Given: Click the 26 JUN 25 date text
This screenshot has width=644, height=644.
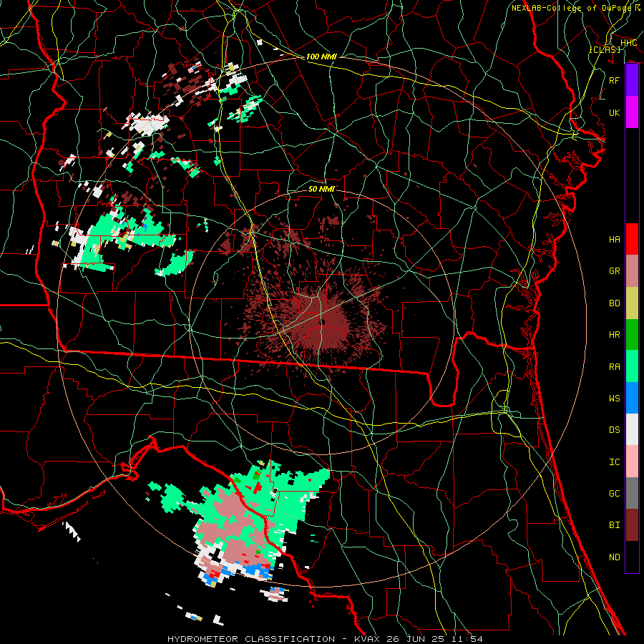Looking at the screenshot, I should (415, 639).
